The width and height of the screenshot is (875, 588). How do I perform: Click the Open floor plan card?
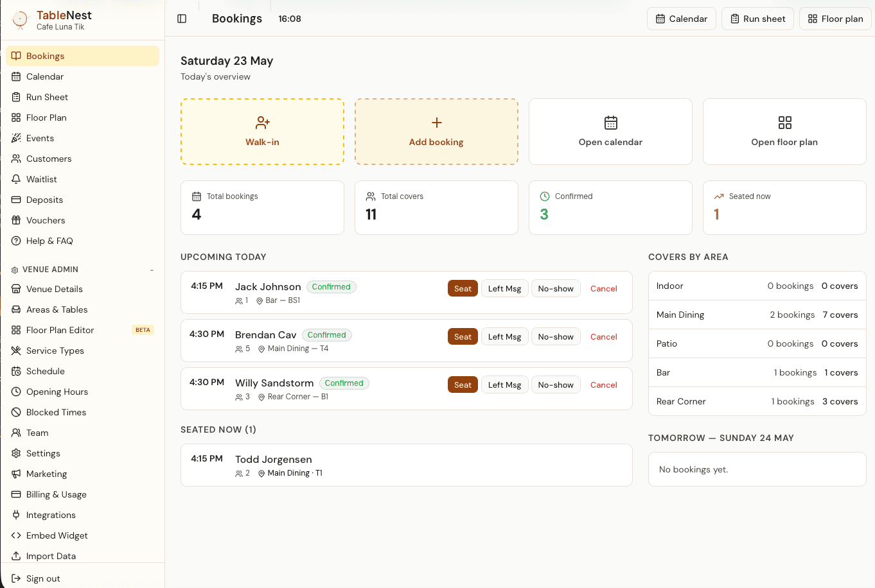784,132
